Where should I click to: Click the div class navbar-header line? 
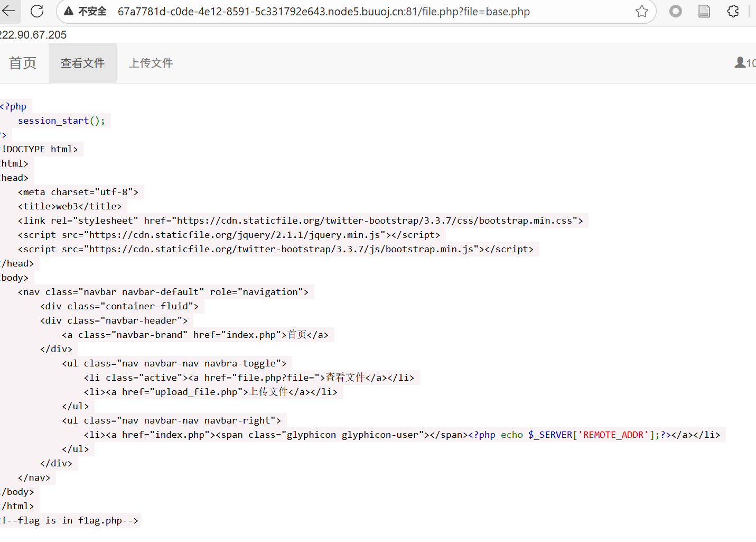click(114, 320)
